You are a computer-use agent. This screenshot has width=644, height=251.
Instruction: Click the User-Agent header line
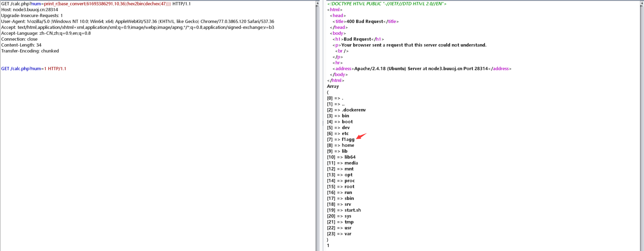[x=138, y=21]
